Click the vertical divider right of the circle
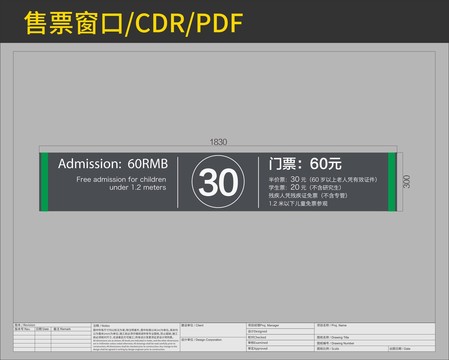The height and width of the screenshot is (360, 449). tap(258, 182)
